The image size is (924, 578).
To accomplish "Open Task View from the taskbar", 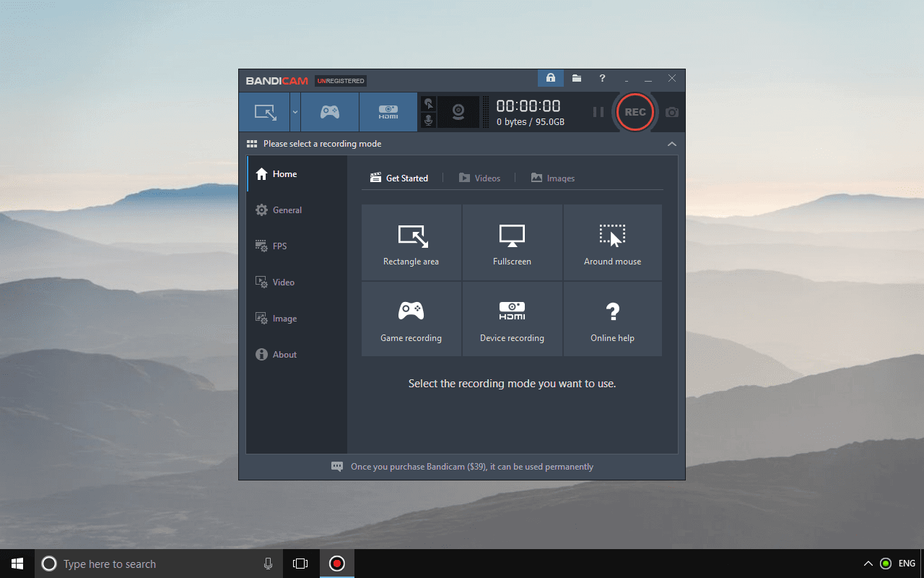I will coord(300,564).
